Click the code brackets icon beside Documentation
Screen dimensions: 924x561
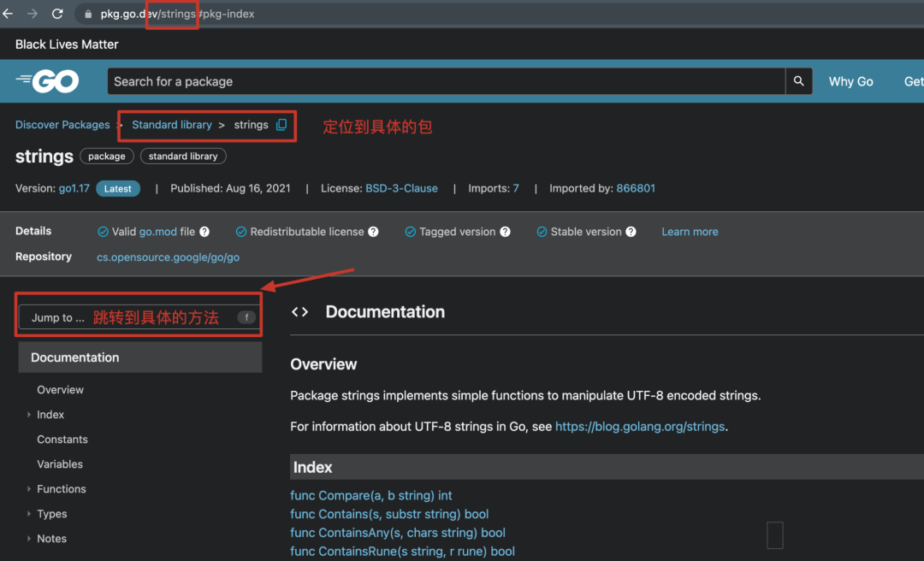pos(300,312)
